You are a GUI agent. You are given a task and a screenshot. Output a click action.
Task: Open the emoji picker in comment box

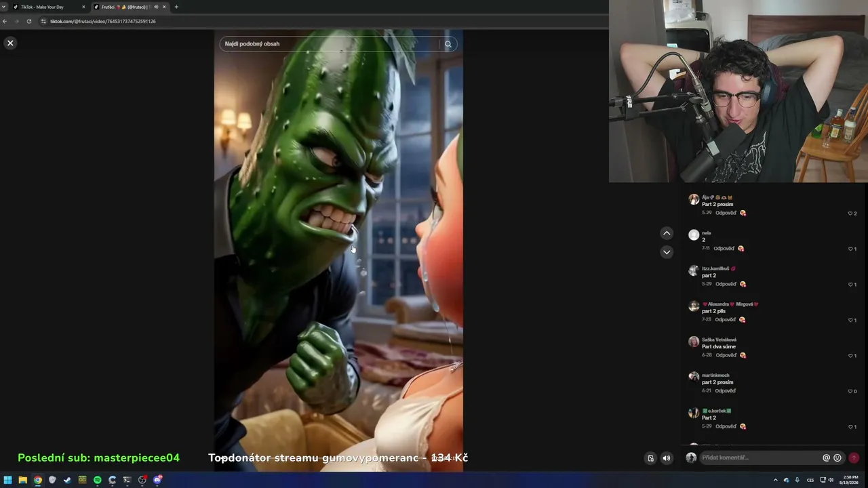point(837,457)
